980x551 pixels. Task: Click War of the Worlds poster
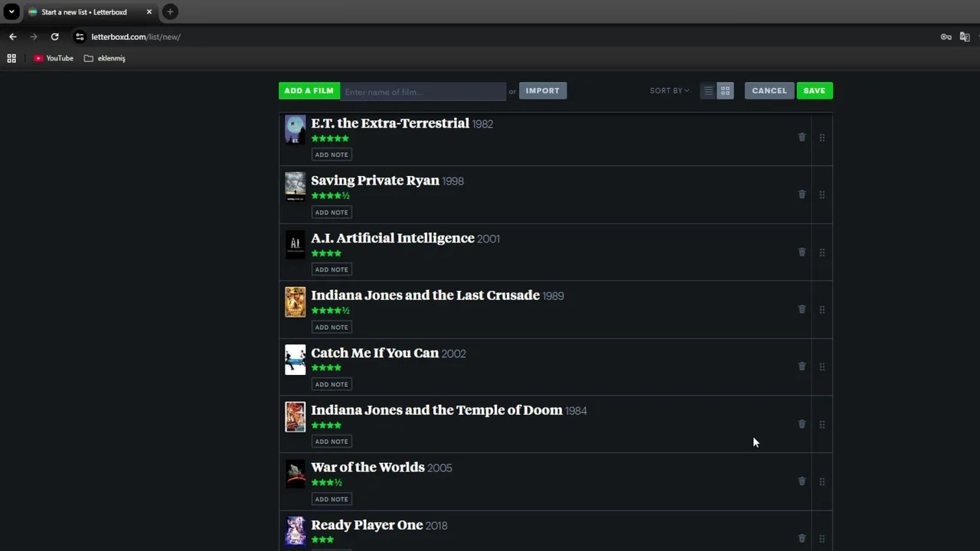pos(296,474)
